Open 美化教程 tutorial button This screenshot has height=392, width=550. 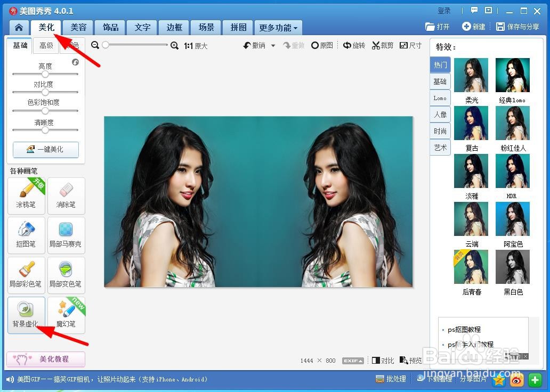click(x=46, y=359)
